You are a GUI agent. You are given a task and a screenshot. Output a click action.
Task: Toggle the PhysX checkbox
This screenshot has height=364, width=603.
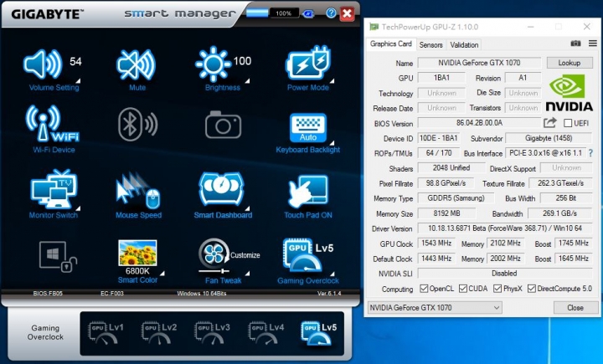click(497, 289)
